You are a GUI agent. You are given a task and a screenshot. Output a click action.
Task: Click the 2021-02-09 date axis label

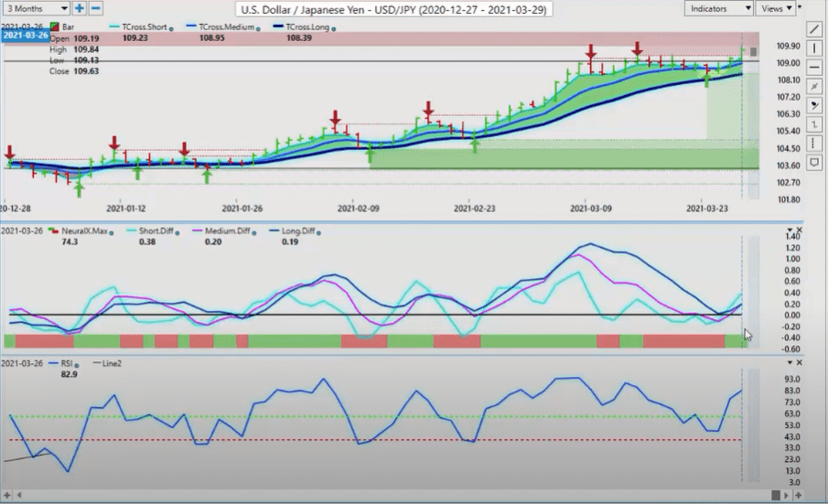point(358,209)
